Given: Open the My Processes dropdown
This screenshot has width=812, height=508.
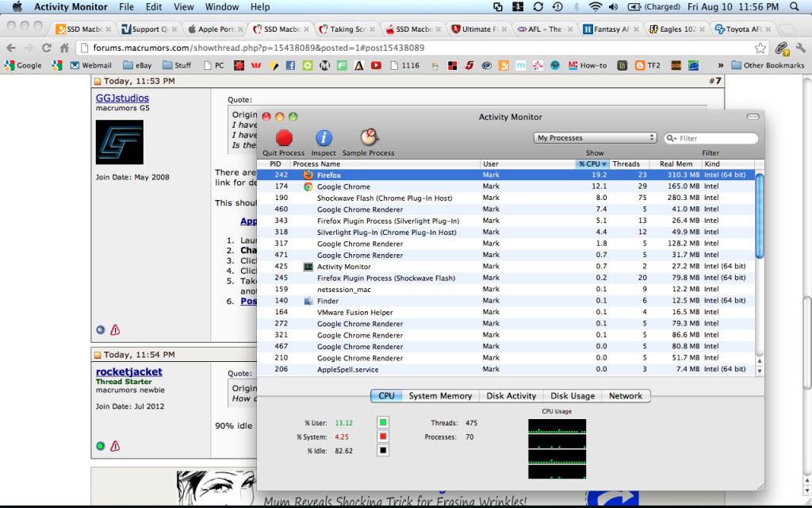Looking at the screenshot, I should 595,138.
